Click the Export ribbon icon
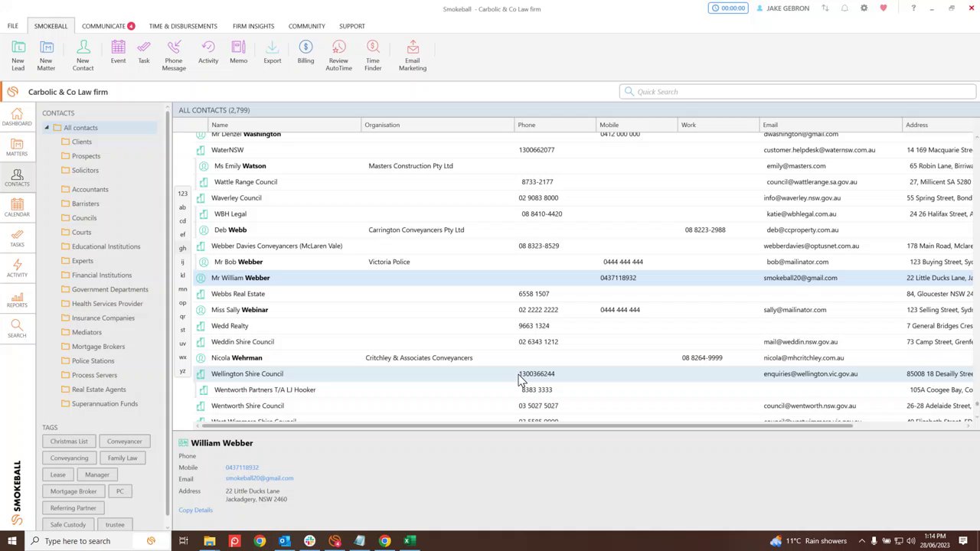Screen dimensions: 980x551 pos(272,52)
